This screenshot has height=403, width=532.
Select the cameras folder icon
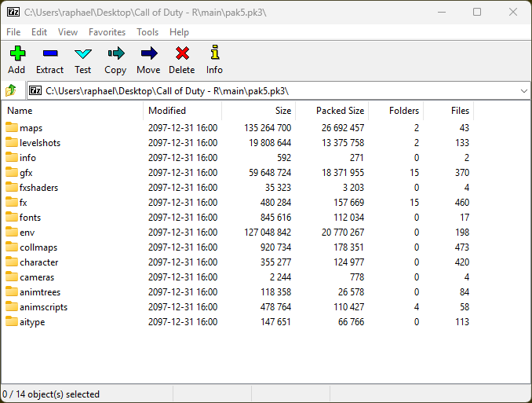[12, 277]
